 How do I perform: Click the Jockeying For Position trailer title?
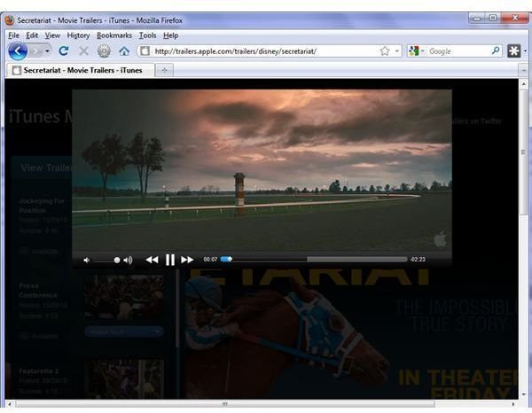pos(42,206)
